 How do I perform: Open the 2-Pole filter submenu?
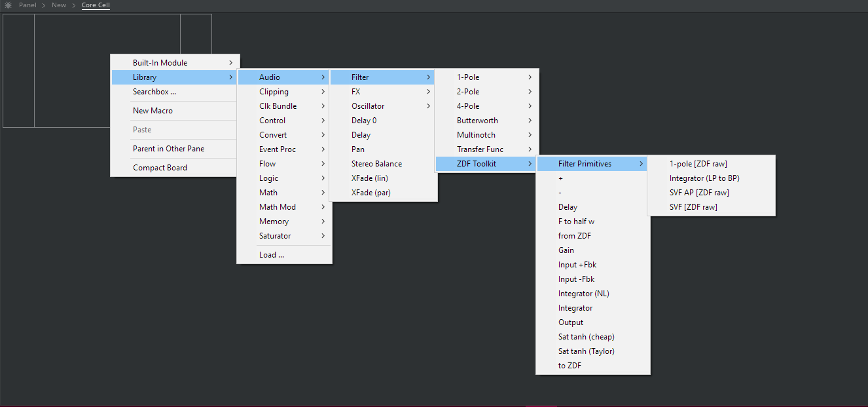click(487, 92)
